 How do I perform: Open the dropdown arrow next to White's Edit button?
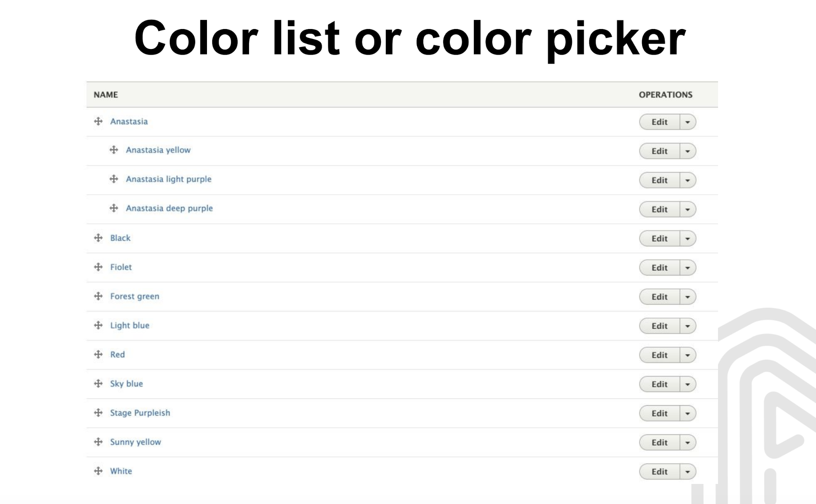[x=688, y=471]
